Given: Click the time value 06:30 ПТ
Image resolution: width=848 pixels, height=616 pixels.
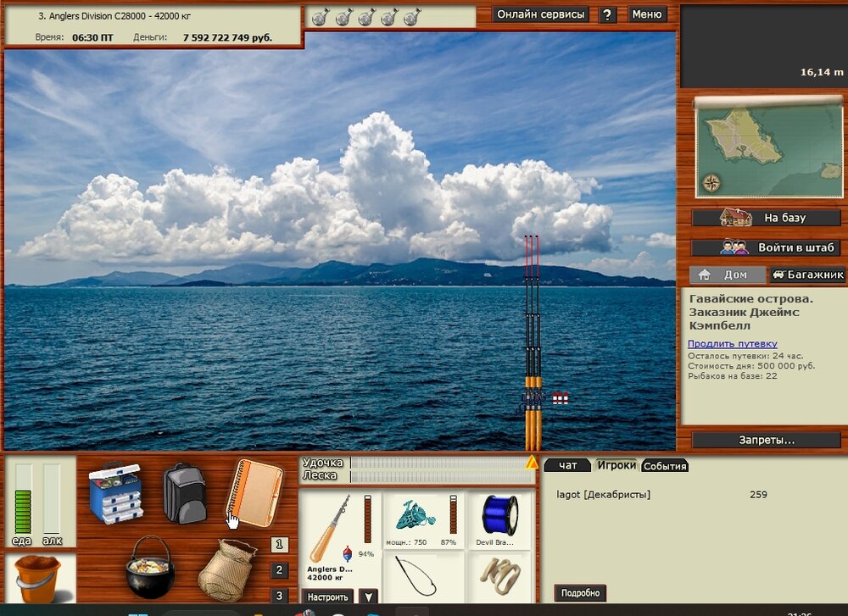Looking at the screenshot, I should (92, 38).
